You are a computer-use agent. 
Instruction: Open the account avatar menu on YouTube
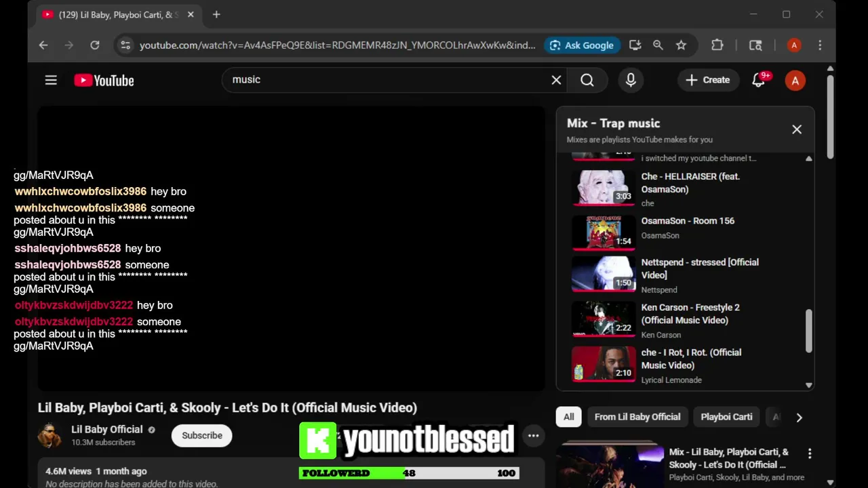click(x=795, y=80)
